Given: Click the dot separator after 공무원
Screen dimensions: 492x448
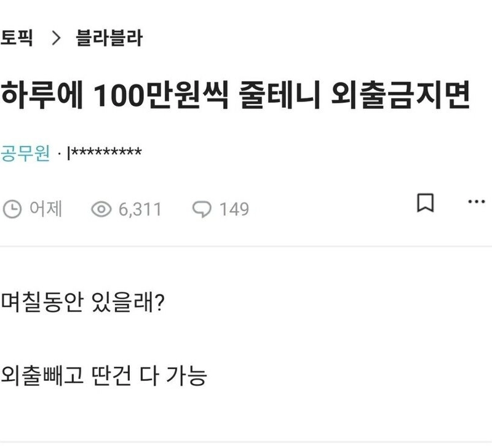Looking at the screenshot, I should pyautogui.click(x=58, y=153).
